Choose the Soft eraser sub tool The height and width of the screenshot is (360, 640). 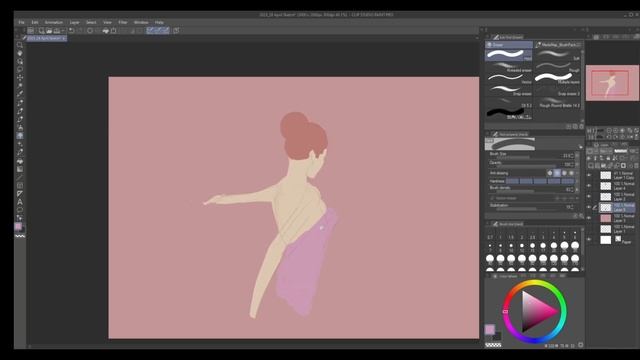point(558,55)
